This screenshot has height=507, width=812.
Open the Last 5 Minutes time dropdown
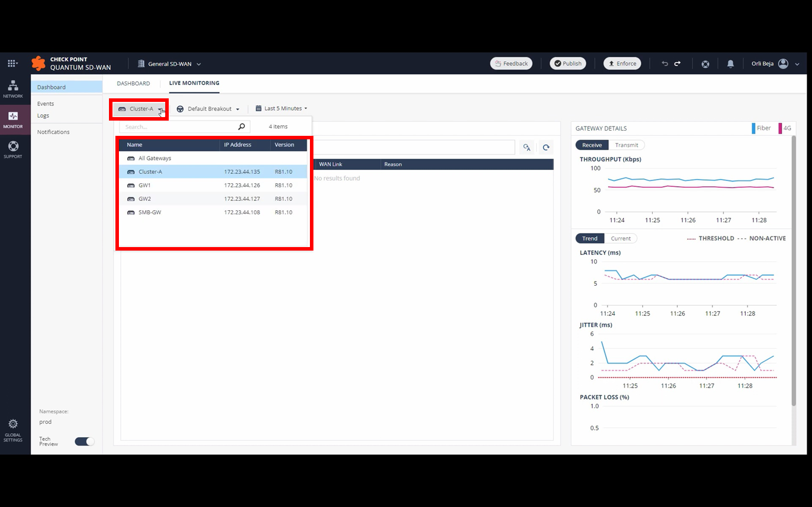282,108
